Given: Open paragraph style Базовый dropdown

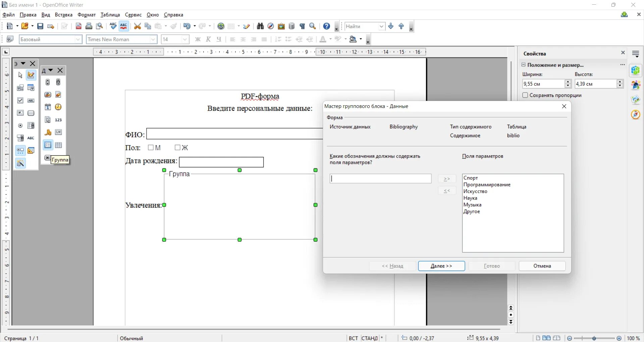Looking at the screenshot, I should [78, 39].
